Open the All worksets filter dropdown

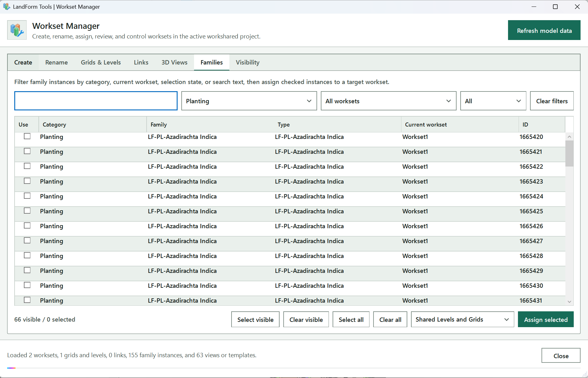388,101
